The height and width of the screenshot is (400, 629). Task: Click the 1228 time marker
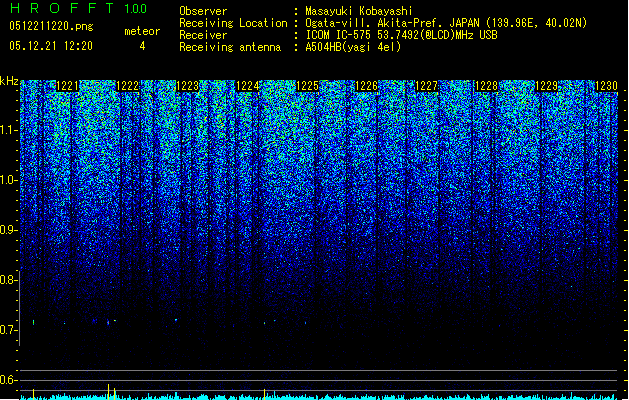pyautogui.click(x=487, y=86)
